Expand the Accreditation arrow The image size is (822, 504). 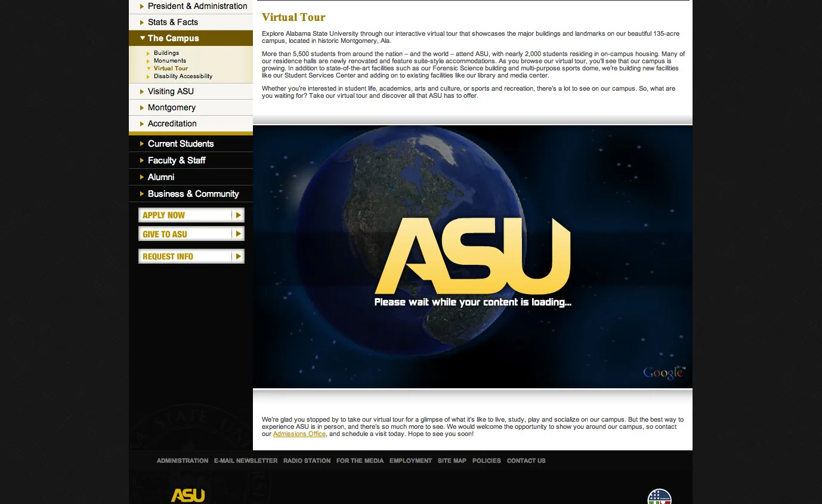coord(142,123)
